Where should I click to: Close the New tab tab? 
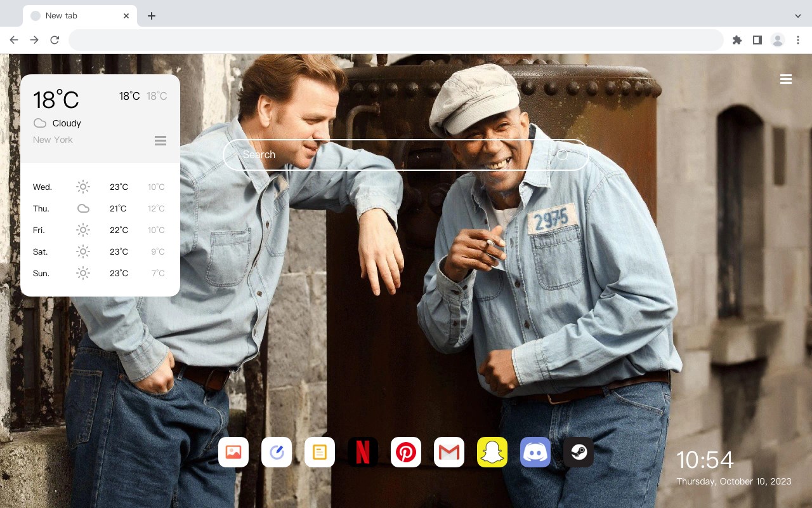point(126,16)
